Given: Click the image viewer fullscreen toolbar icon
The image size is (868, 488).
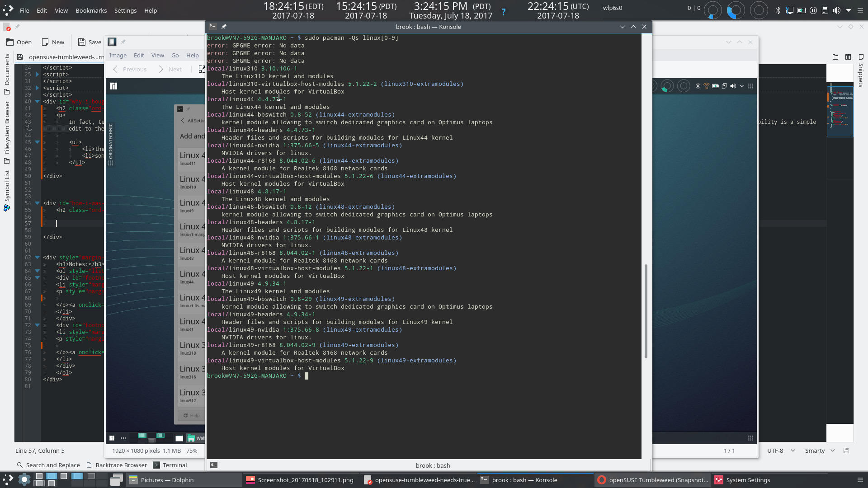Looking at the screenshot, I should 201,69.
